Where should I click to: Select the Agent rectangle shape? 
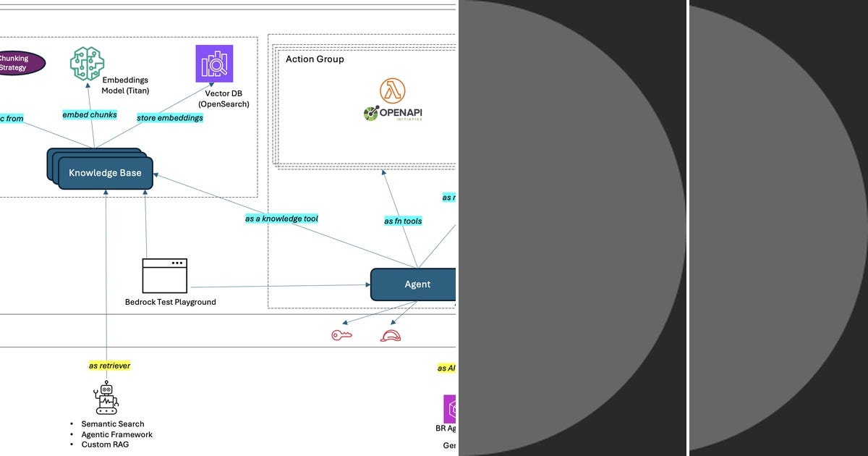pyautogui.click(x=417, y=284)
